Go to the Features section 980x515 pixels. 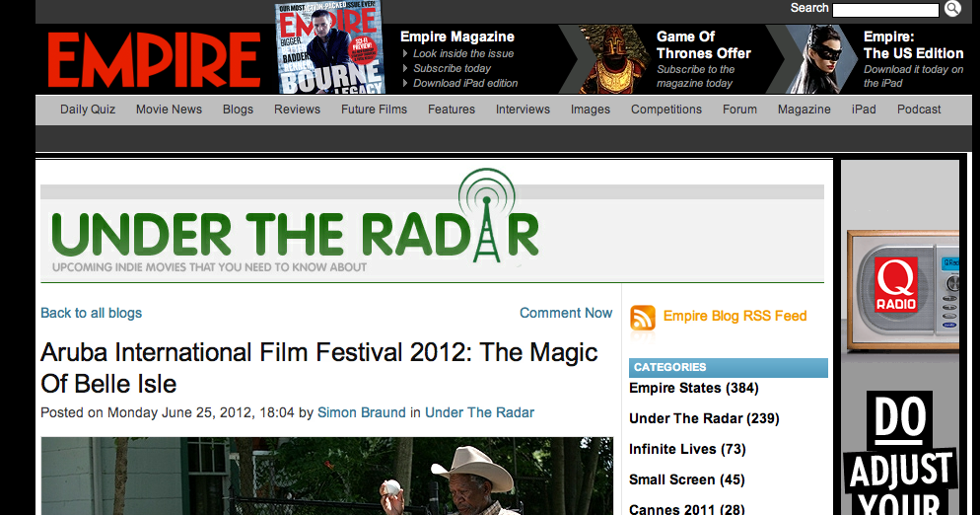coord(452,110)
